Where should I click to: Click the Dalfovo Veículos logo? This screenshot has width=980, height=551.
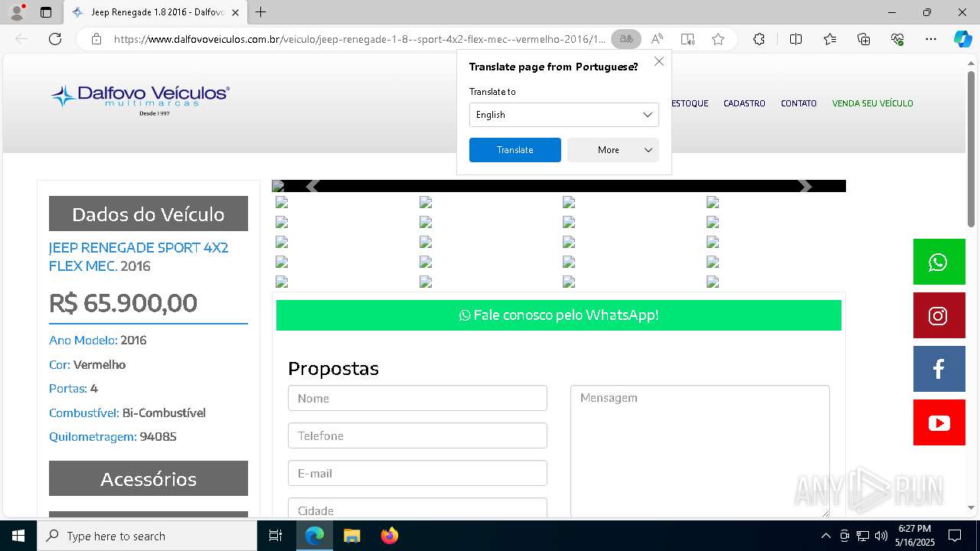140,99
